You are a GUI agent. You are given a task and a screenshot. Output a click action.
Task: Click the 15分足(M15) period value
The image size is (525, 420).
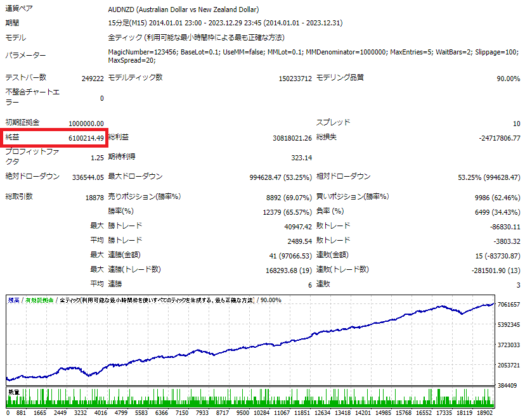pyautogui.click(x=225, y=23)
